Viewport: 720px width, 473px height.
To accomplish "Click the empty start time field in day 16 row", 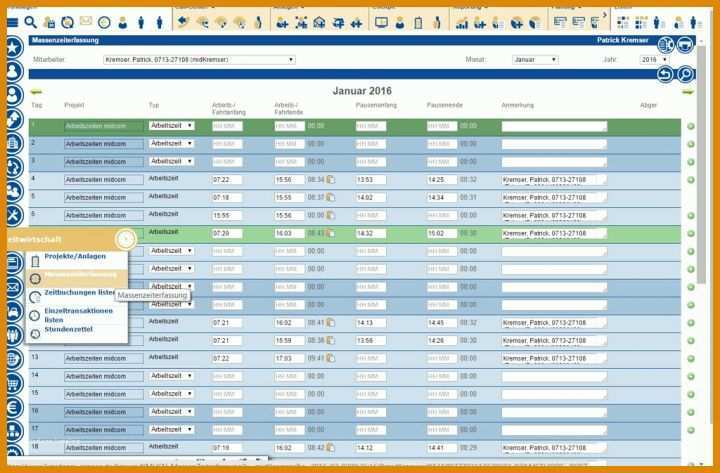I will [x=227, y=412].
